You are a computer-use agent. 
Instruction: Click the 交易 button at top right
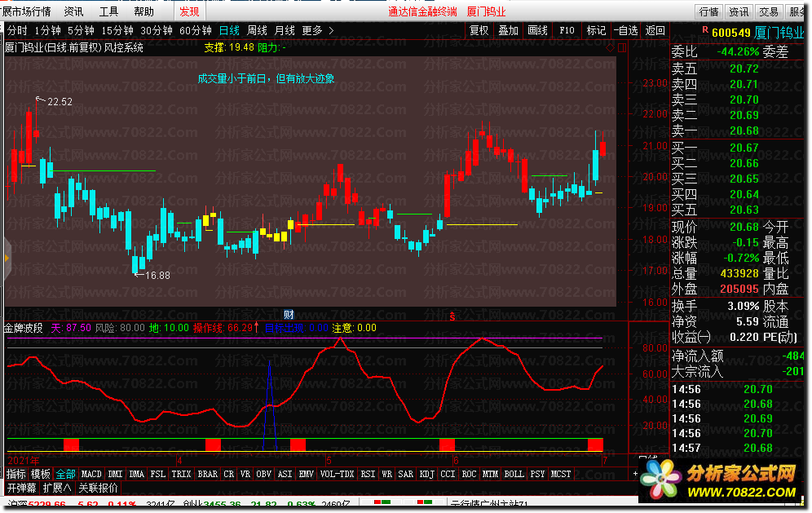(769, 11)
